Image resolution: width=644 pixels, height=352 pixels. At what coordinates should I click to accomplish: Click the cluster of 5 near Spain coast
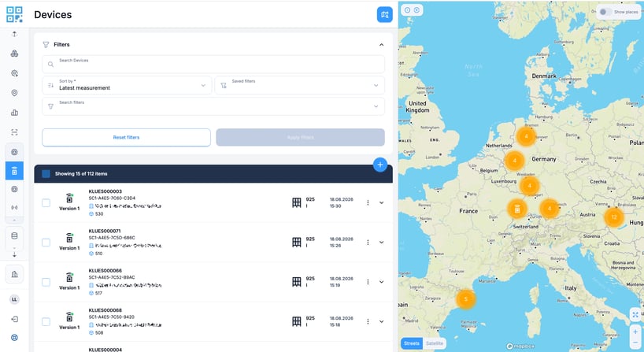tap(466, 299)
